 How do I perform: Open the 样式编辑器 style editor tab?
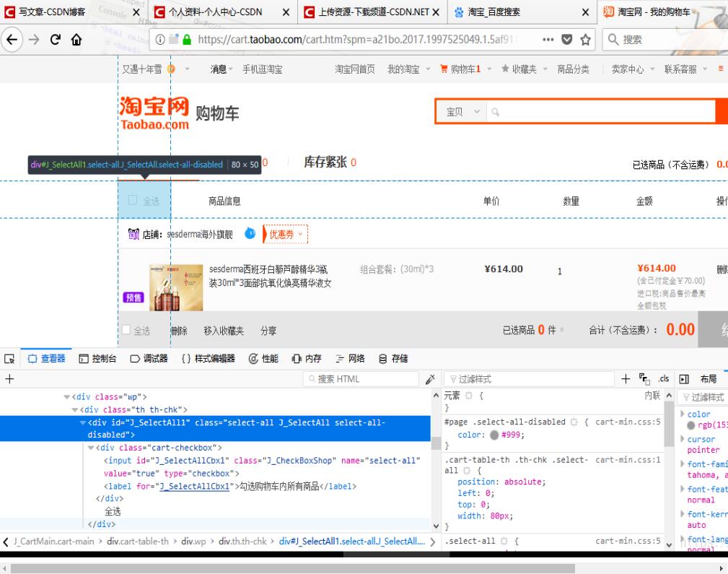(208, 359)
